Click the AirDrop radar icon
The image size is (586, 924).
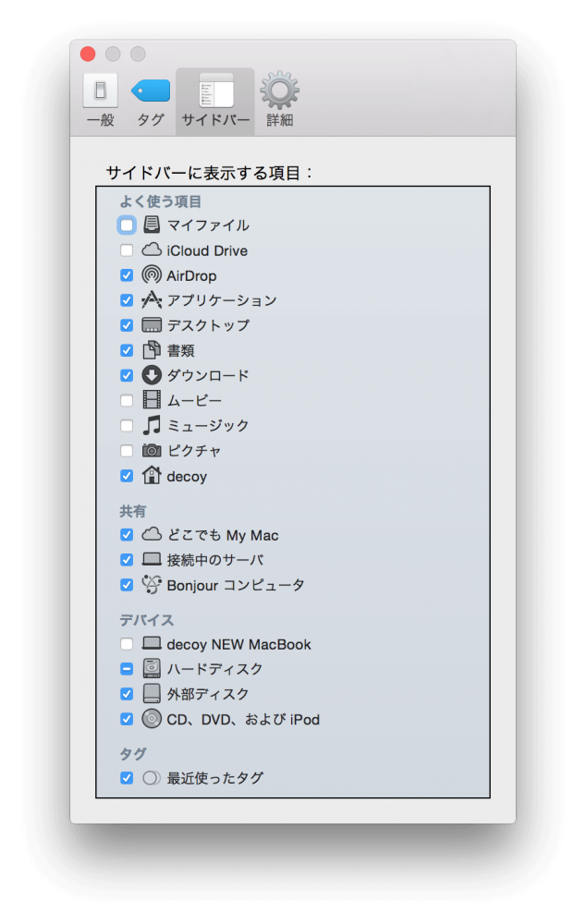pos(152,275)
